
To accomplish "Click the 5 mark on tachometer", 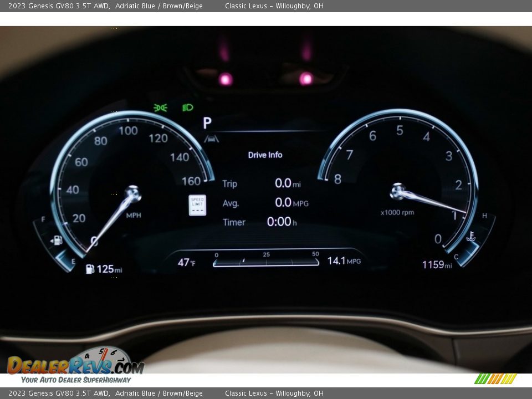I will (400, 130).
